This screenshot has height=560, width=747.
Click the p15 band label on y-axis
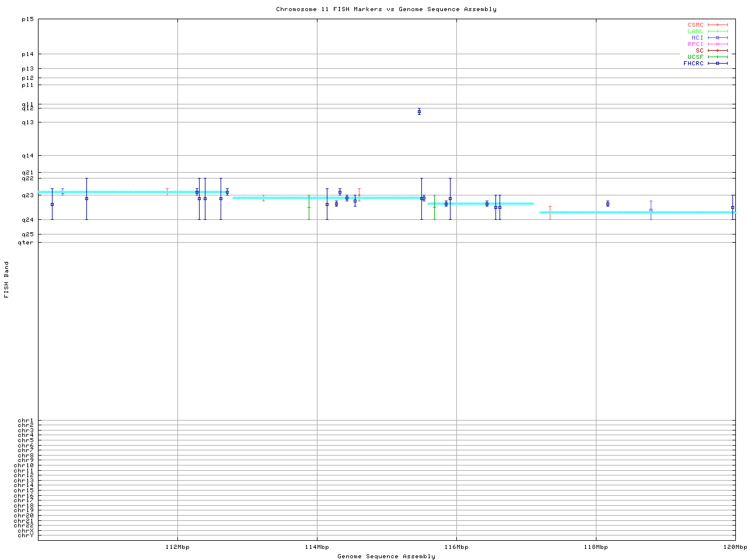27,19
